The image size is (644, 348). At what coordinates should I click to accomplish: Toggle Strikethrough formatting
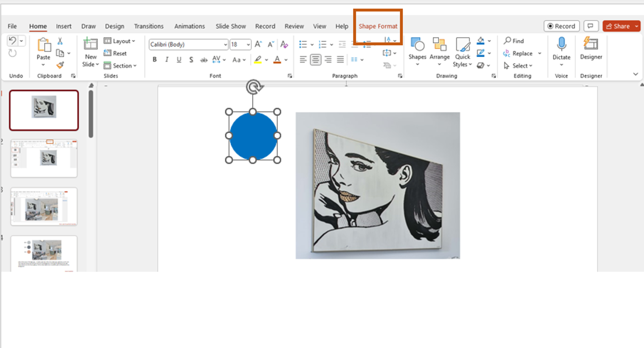pos(203,60)
